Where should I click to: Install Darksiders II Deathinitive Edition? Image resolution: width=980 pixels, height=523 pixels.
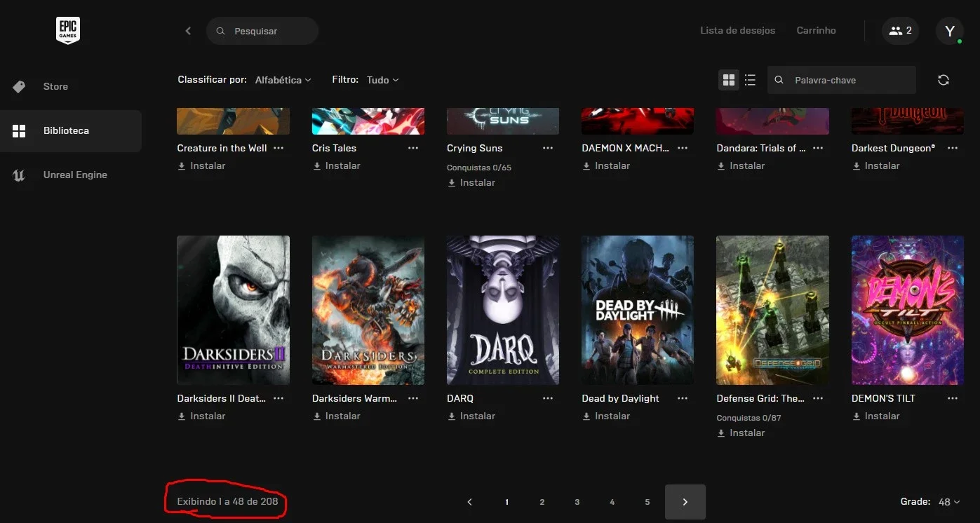201,416
